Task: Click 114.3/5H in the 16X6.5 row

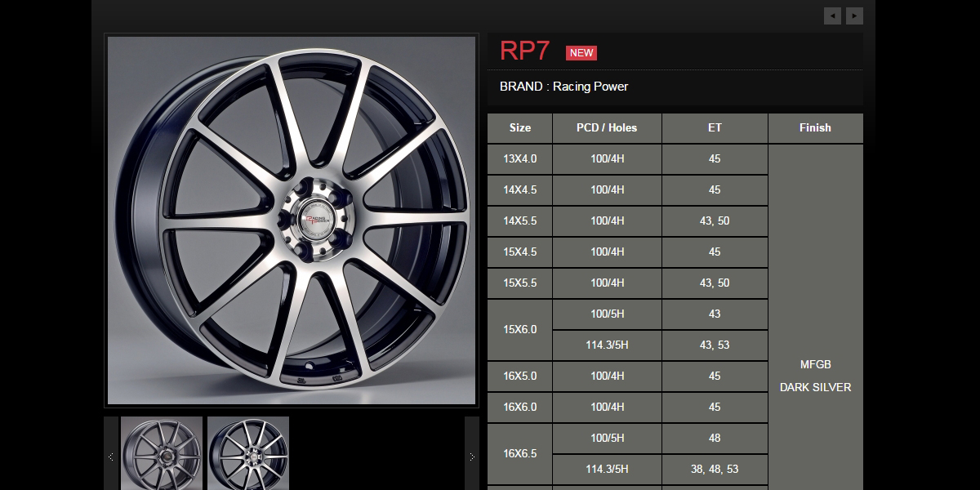Action: [607, 470]
